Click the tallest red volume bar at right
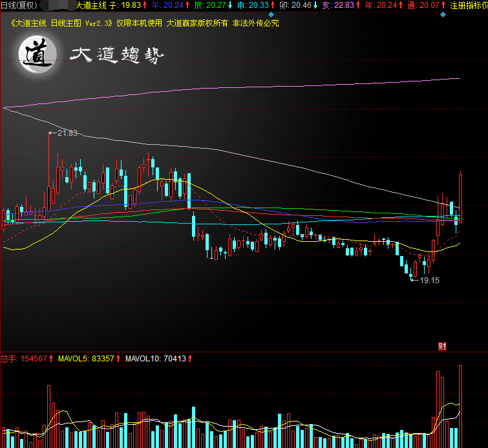 click(x=461, y=406)
